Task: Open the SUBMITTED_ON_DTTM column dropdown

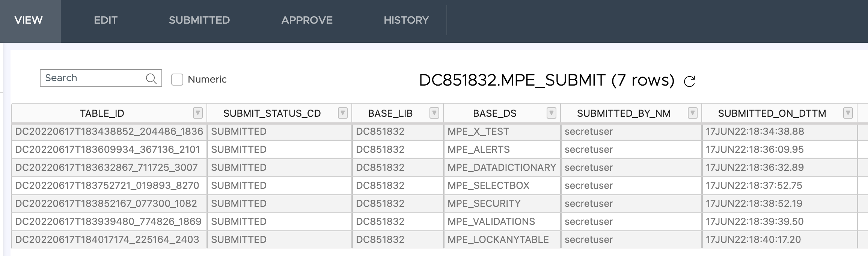Action: point(848,113)
